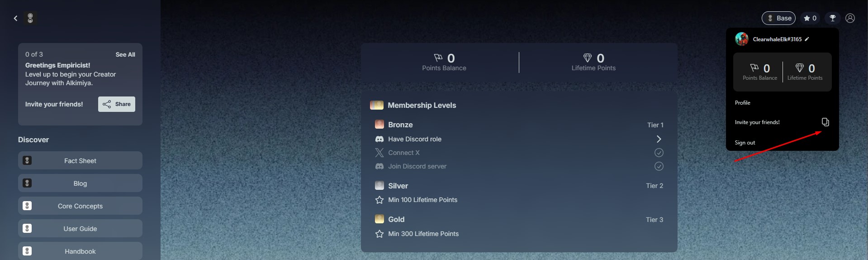
Task: Click the Connect X checkmark
Action: tap(659, 153)
